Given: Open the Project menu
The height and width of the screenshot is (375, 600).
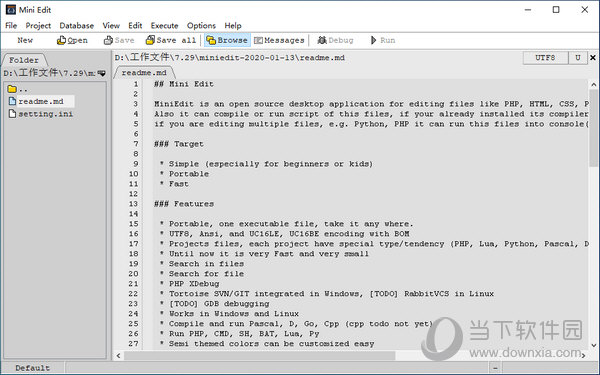Looking at the screenshot, I should (x=38, y=26).
